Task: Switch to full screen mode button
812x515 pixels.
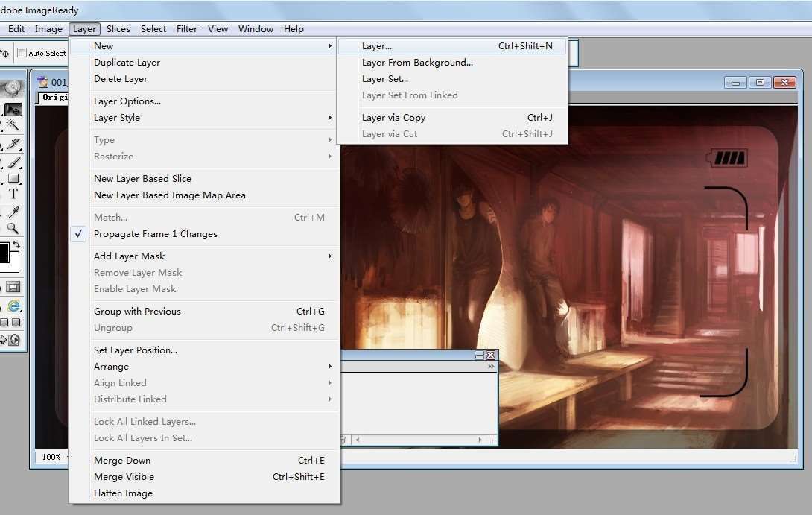Action: point(16,322)
